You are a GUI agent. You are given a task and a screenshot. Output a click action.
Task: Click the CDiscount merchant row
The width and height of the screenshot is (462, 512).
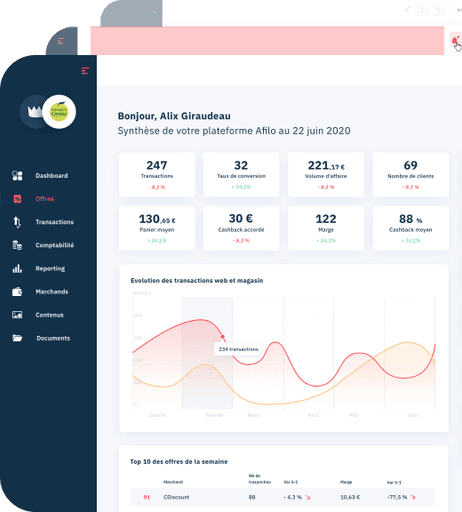(x=282, y=497)
